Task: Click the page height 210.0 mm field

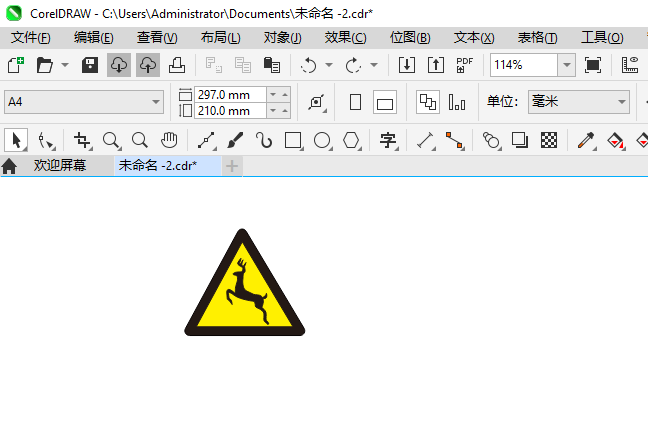Action: 230,111
